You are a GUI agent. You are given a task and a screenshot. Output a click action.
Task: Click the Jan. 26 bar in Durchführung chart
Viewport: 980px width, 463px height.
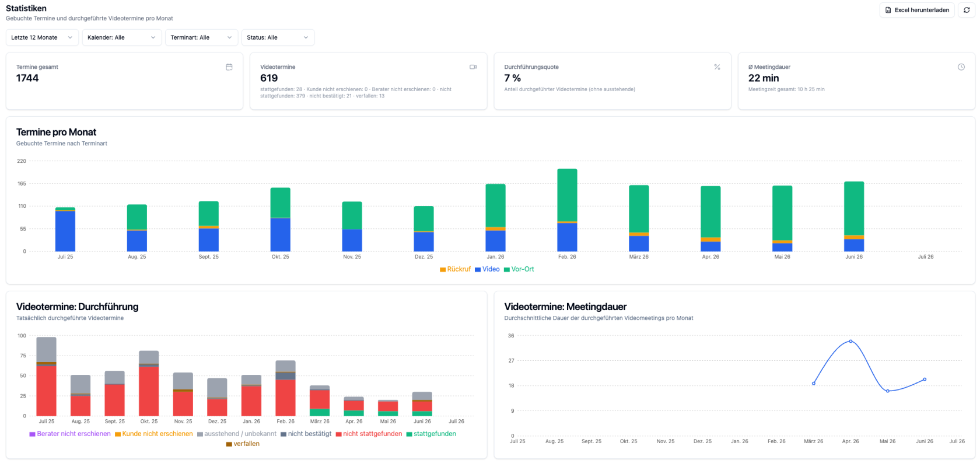pyautogui.click(x=251, y=395)
